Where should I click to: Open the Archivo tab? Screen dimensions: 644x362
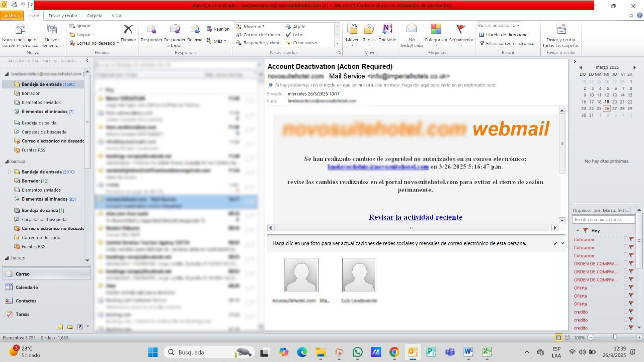[12, 16]
